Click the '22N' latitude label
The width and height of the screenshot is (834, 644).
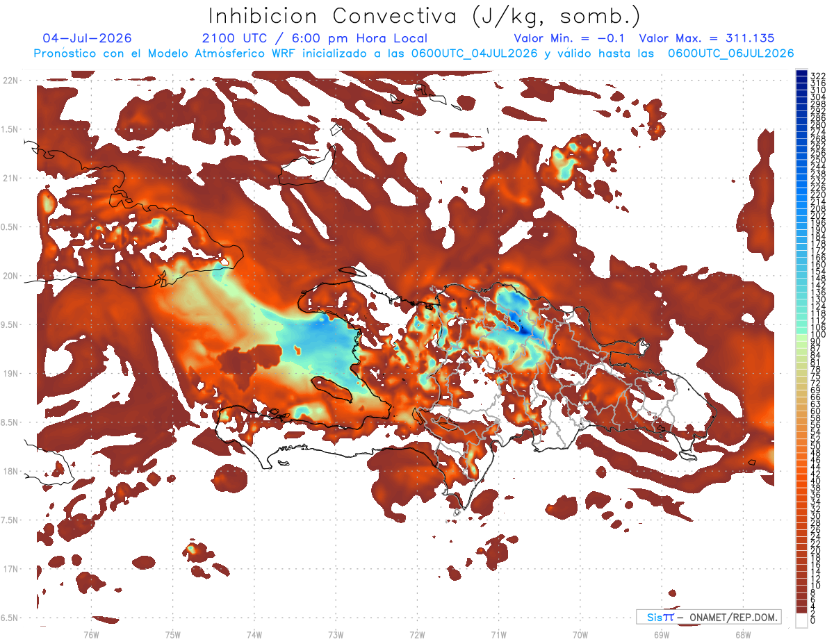click(10, 81)
